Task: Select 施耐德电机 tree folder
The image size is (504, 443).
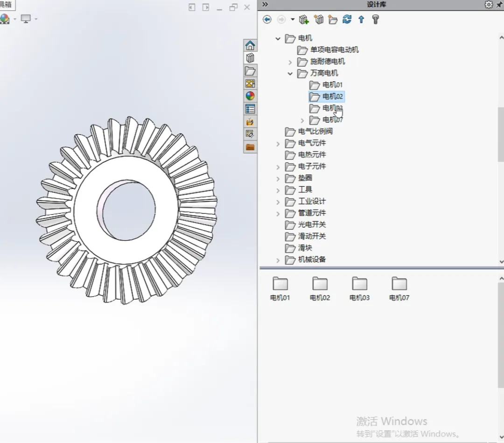Action: click(x=321, y=62)
